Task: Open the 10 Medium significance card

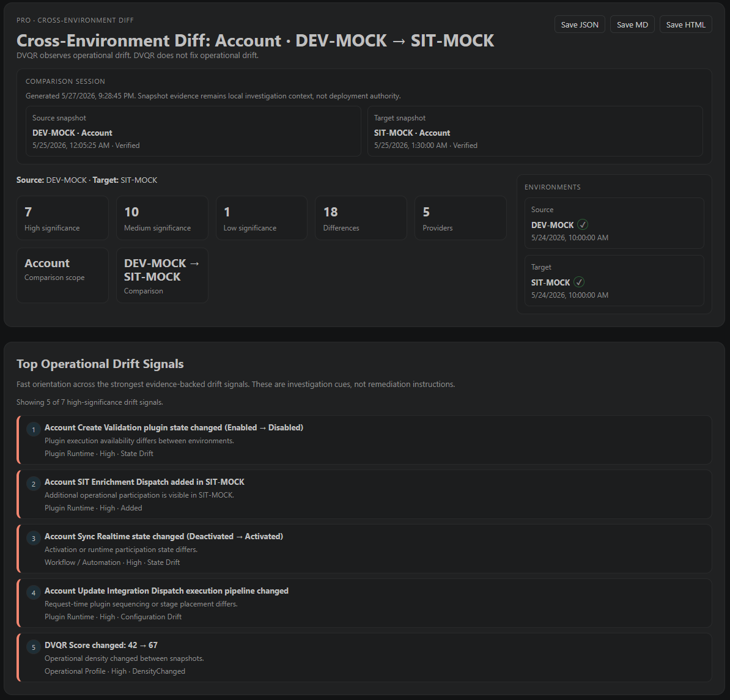Action: click(162, 218)
